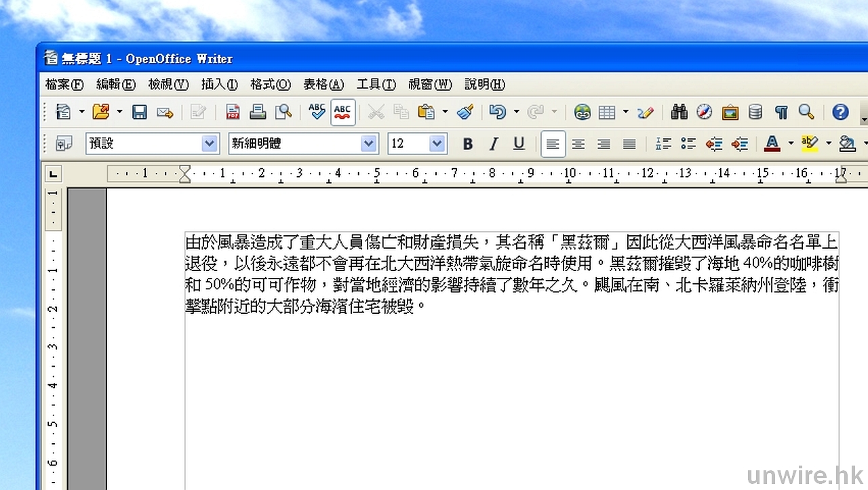The image size is (868, 490).
Task: Open the font name dropdown 新細明體
Action: [369, 144]
